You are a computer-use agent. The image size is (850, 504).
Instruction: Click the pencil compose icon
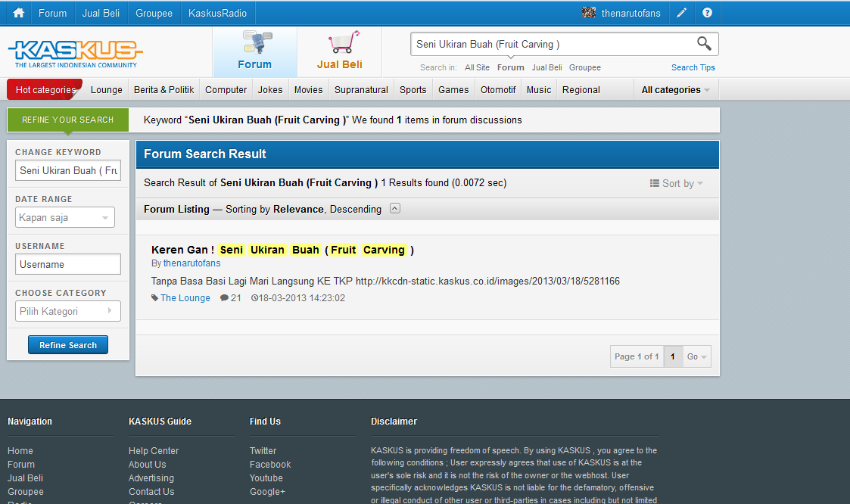point(681,12)
